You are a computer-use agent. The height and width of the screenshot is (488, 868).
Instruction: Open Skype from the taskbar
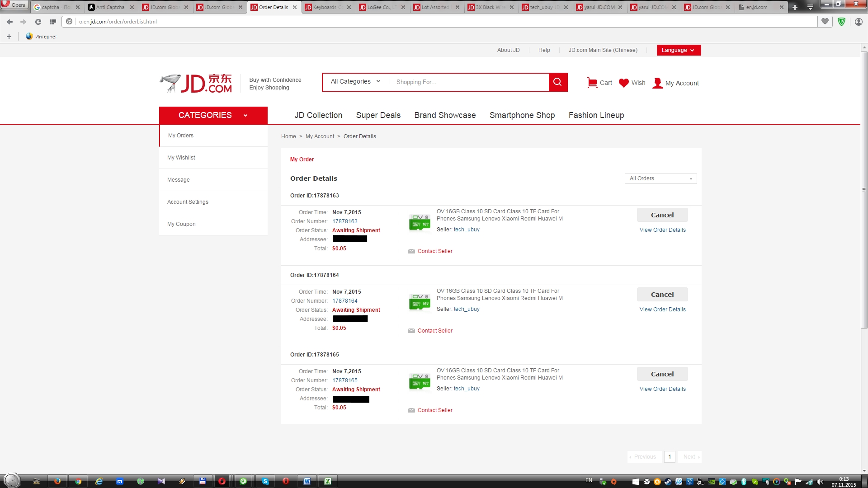pyautogui.click(x=265, y=481)
